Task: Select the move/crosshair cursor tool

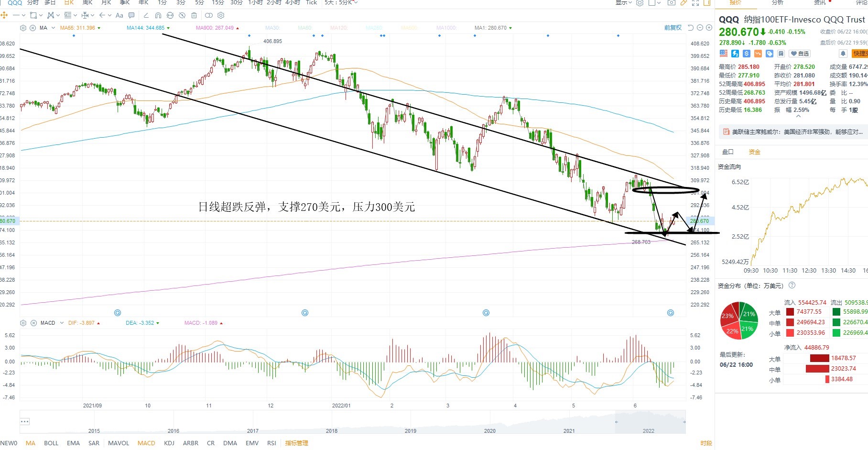Action: 4,15
